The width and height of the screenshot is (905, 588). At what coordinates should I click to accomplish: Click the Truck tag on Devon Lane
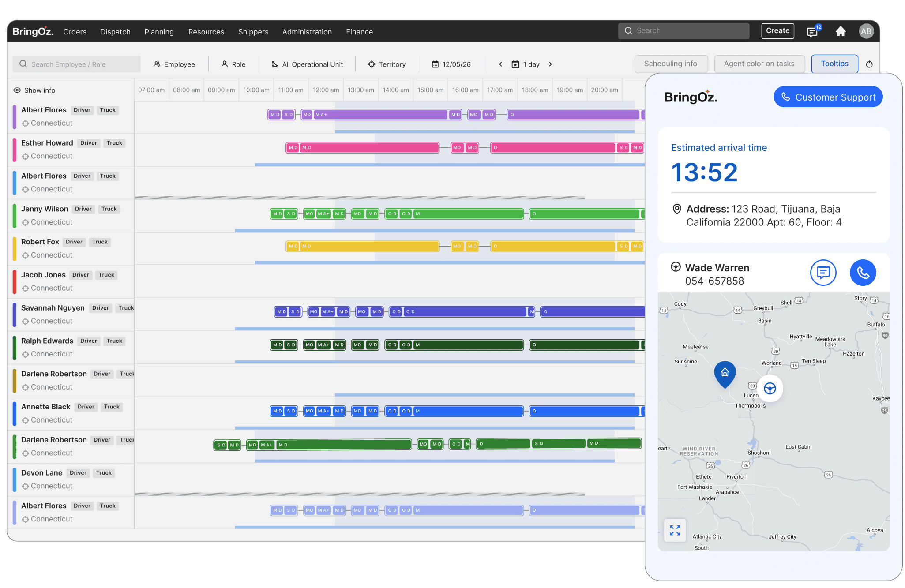[x=104, y=473]
